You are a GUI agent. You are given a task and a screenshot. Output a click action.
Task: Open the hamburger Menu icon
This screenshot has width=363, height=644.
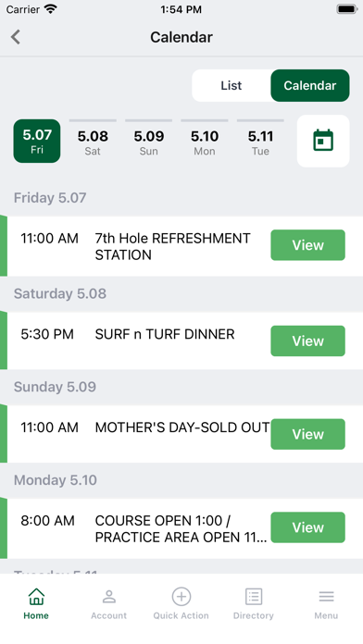(x=326, y=597)
